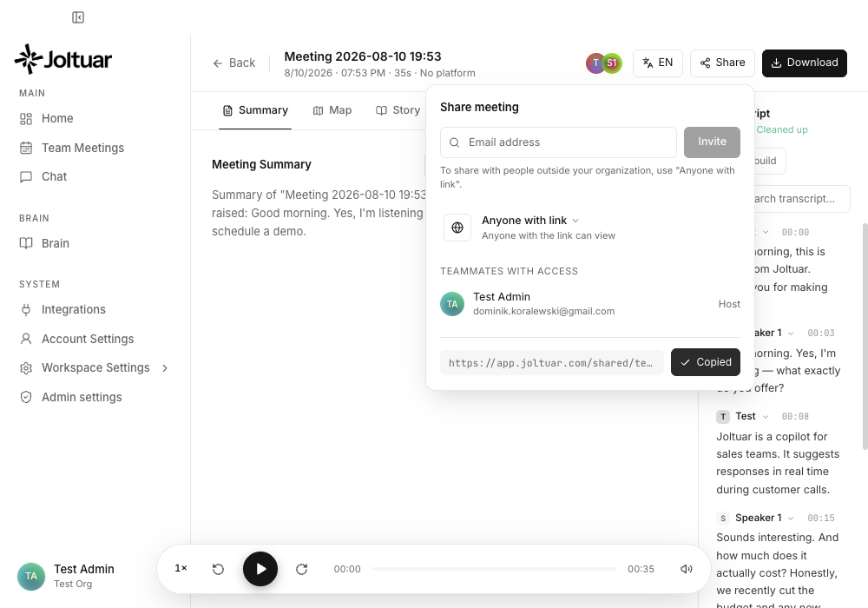Click the Home grid icon

pos(26,118)
